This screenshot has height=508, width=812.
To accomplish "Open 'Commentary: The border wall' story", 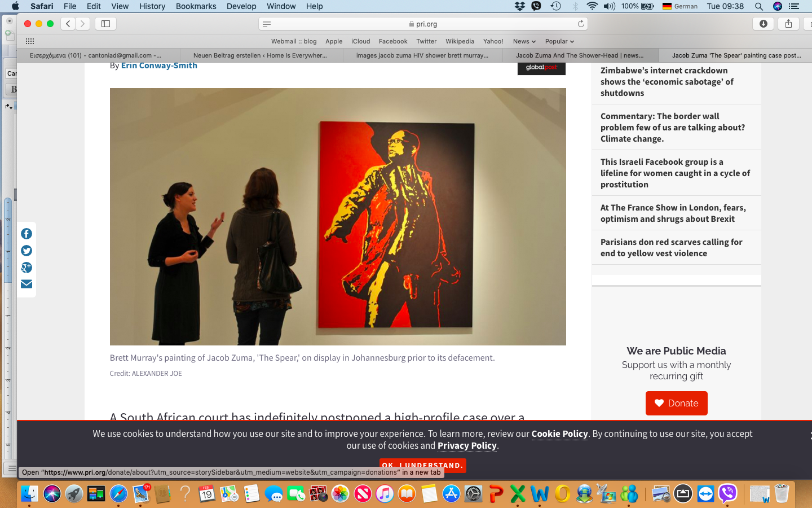I will 673,128.
